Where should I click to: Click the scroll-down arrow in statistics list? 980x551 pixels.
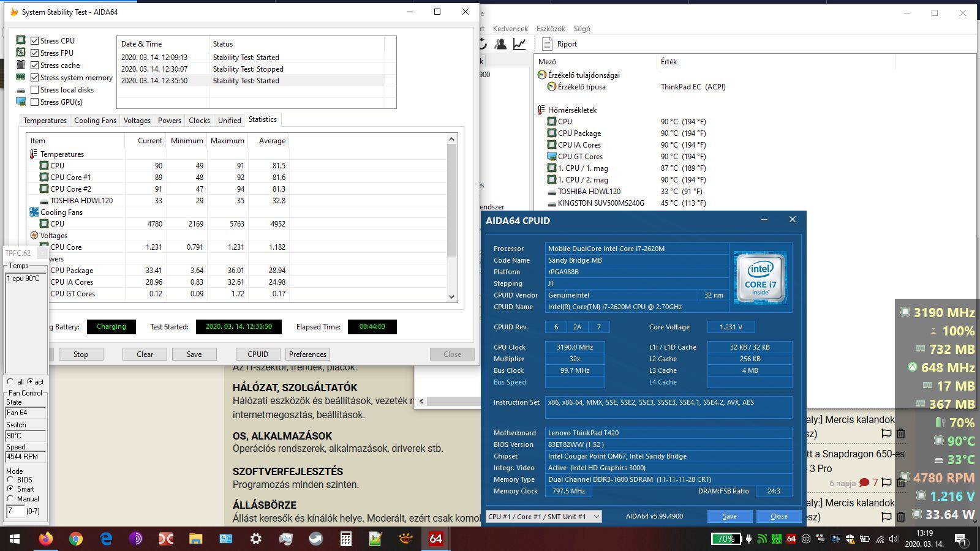[452, 297]
